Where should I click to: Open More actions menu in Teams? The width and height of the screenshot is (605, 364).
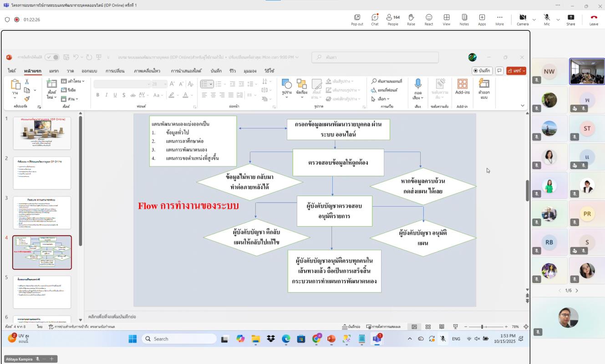[499, 20]
